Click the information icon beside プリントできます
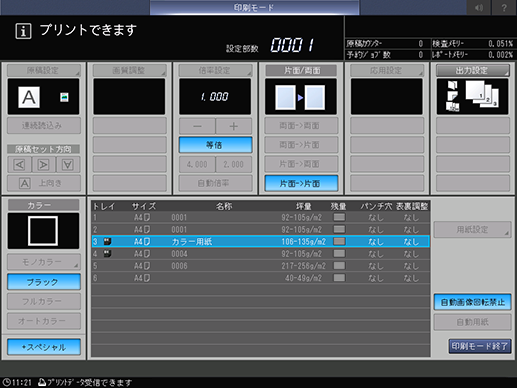The image size is (517, 388). [23, 31]
